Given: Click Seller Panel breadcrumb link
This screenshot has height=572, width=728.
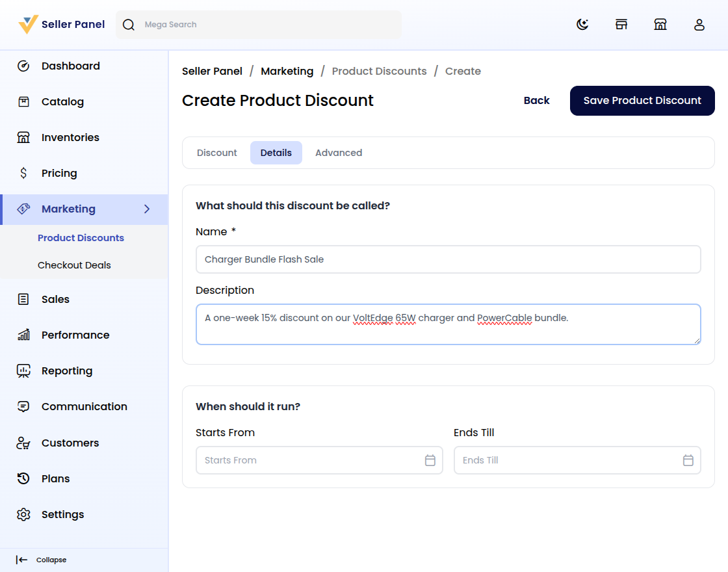Looking at the screenshot, I should 212,71.
